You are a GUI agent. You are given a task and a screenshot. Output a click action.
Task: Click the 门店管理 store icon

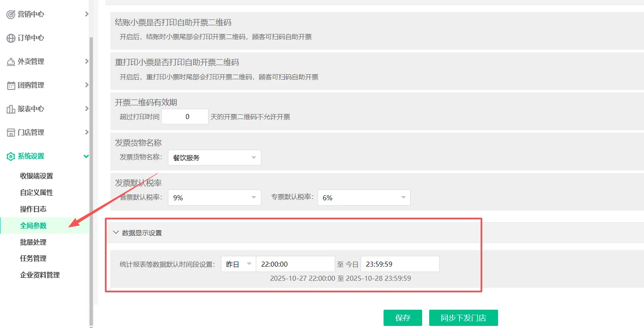pos(11,133)
